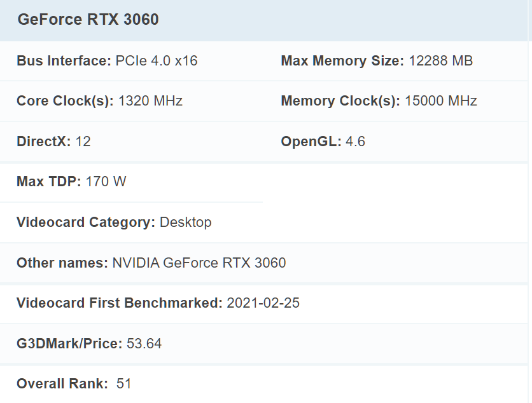
Task: Click the 15000 MHz value
Action: 441,101
